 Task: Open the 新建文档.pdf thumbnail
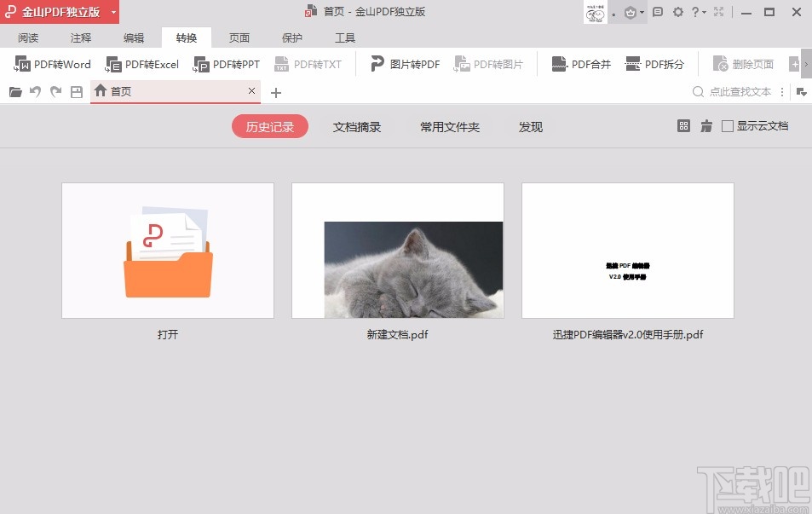(396, 250)
